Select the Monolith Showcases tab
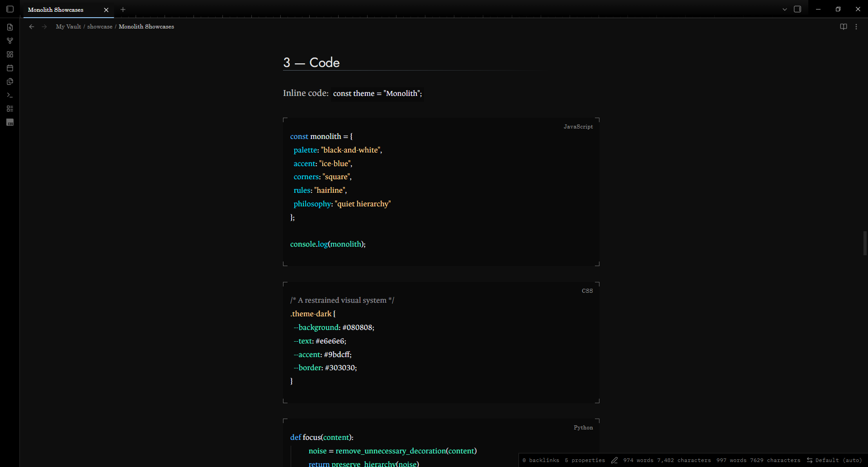 point(56,10)
